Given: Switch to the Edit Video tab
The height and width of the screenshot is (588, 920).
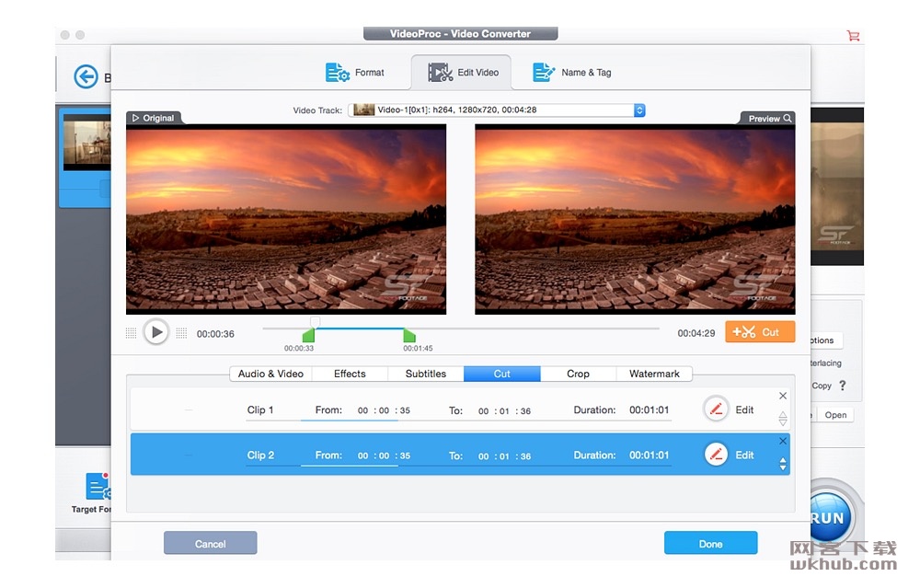Looking at the screenshot, I should coord(462,72).
